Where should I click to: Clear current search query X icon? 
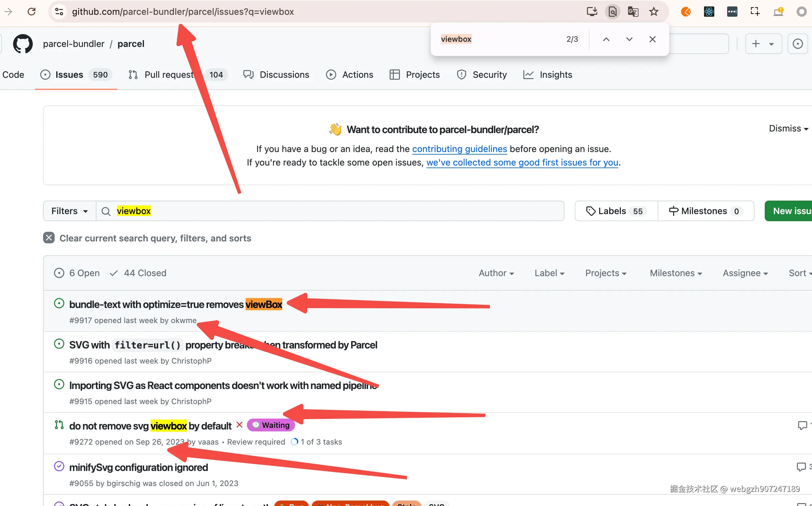pyautogui.click(x=49, y=238)
